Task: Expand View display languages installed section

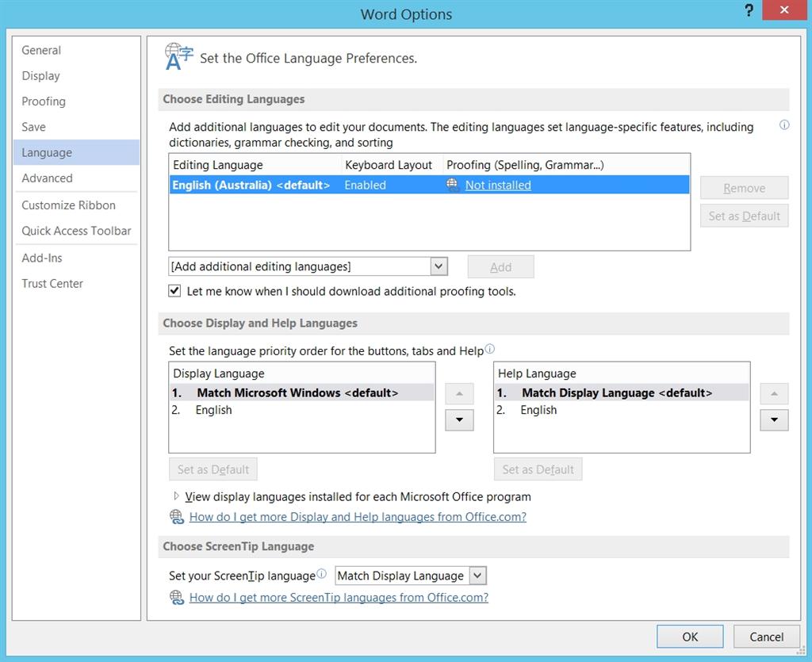Action: [x=176, y=496]
